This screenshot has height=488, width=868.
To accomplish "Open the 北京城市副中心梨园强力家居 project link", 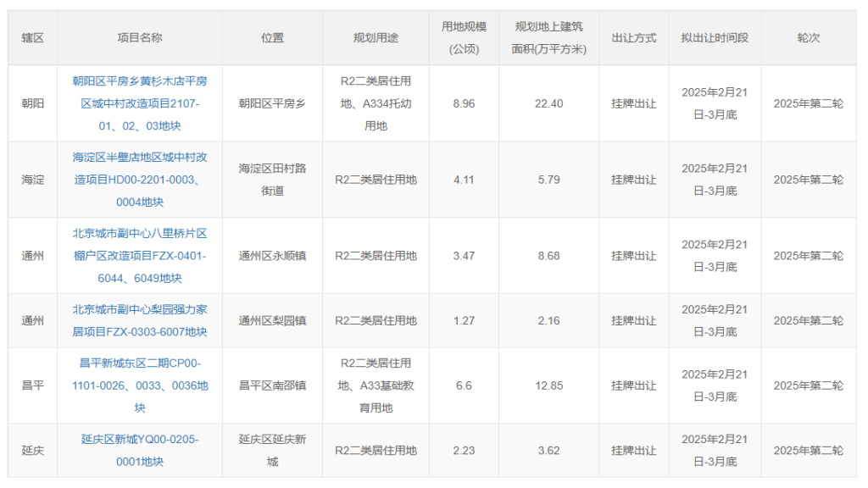I will click(140, 321).
